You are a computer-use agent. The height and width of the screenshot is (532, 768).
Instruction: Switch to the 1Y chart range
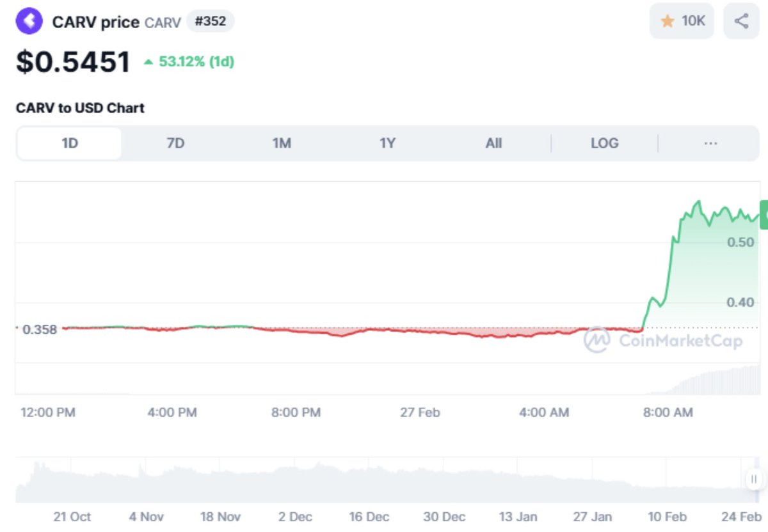(387, 143)
